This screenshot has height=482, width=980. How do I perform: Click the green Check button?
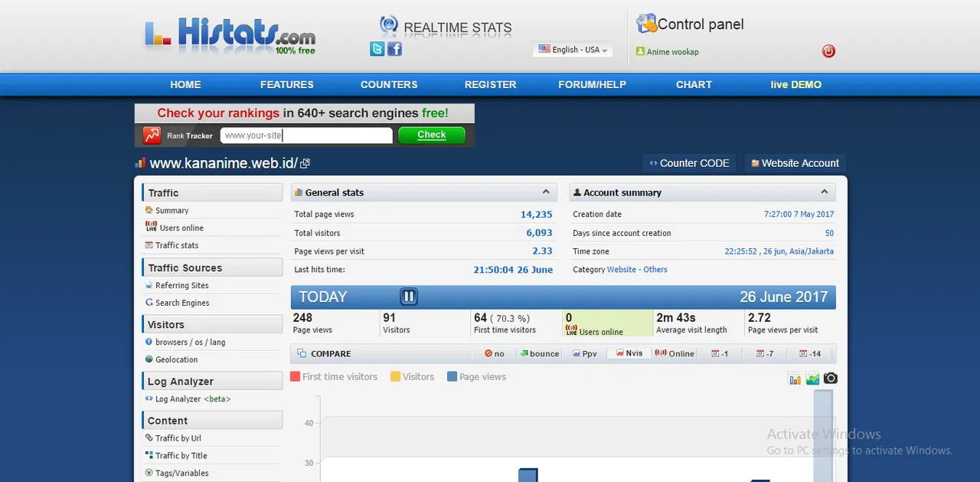(x=432, y=135)
